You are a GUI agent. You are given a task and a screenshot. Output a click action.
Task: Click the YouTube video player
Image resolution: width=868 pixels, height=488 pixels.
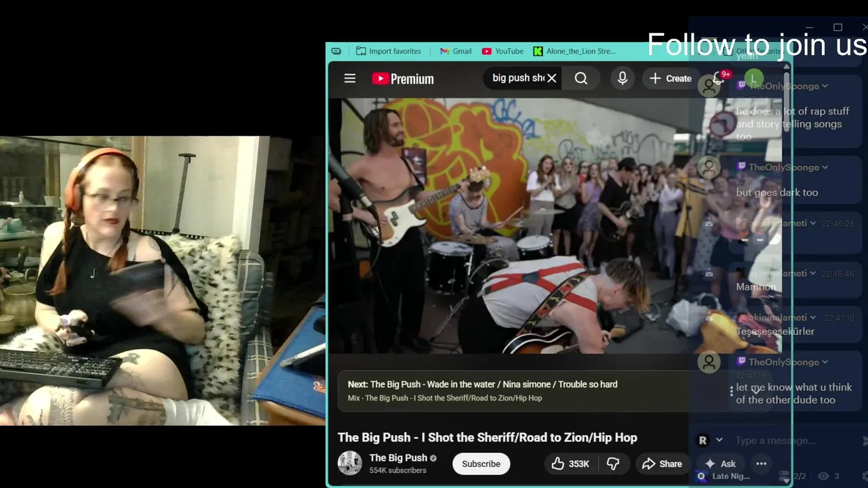555,226
